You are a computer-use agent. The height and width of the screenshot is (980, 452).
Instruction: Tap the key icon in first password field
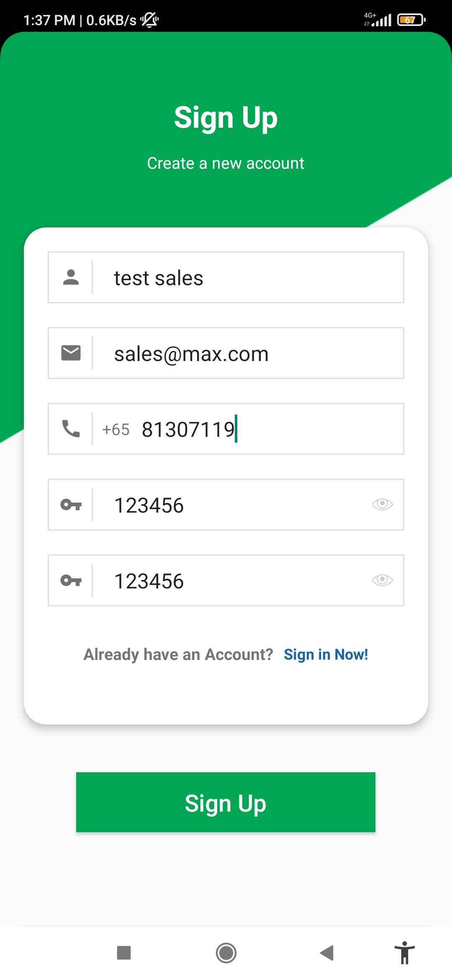coord(71,505)
